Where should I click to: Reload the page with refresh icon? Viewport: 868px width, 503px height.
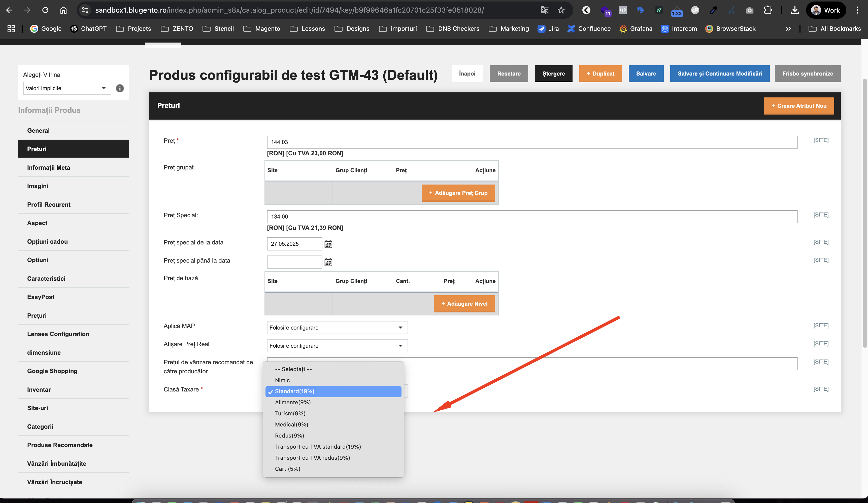(x=45, y=10)
